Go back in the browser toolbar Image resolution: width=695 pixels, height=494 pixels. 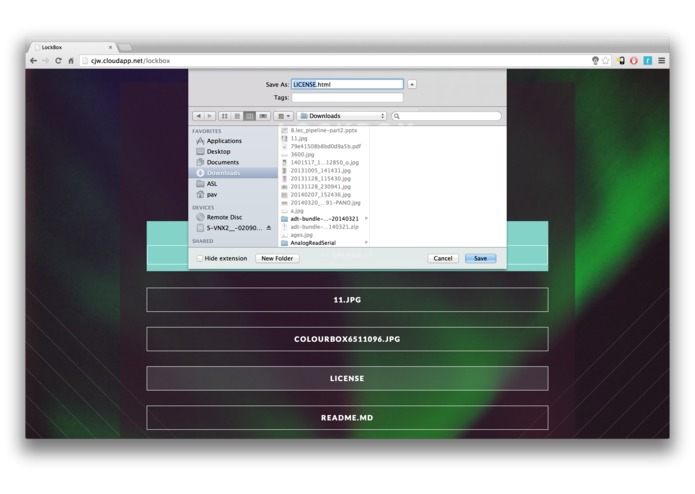tap(34, 61)
